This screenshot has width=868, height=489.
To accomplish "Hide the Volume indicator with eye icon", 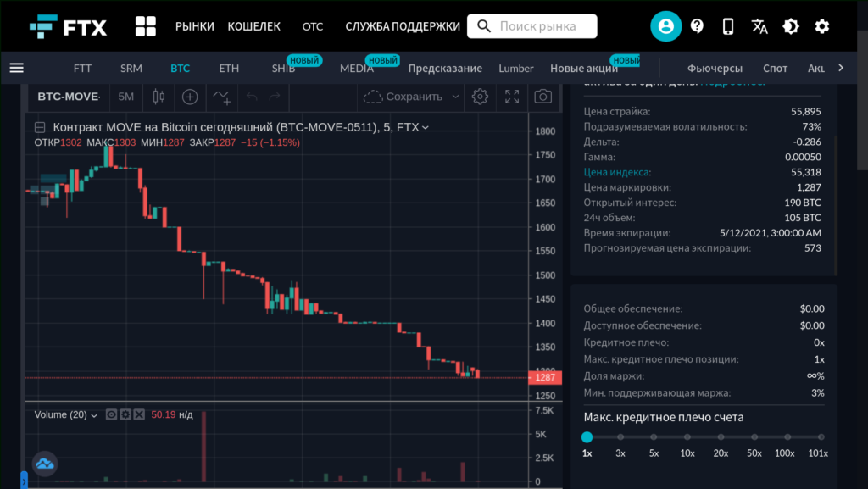I will tap(111, 414).
